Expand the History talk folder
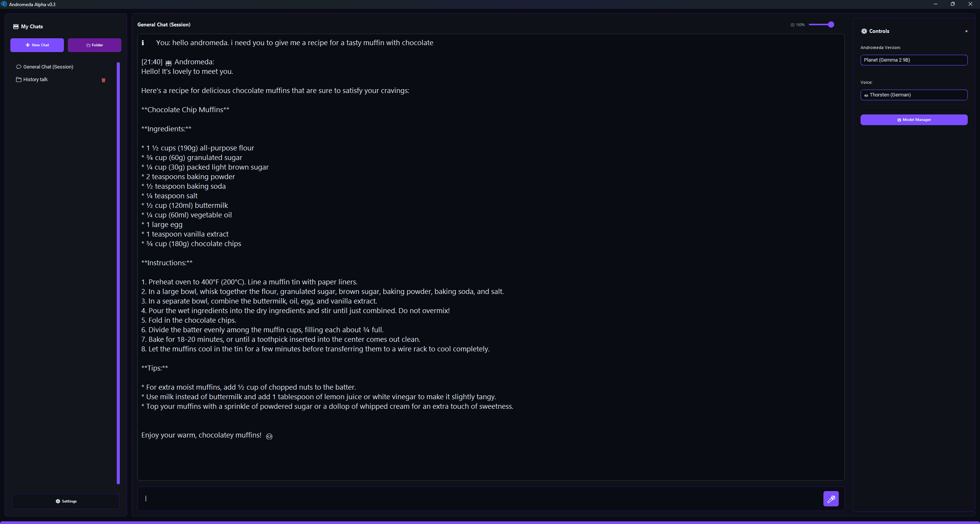This screenshot has width=980, height=524. tap(35, 80)
